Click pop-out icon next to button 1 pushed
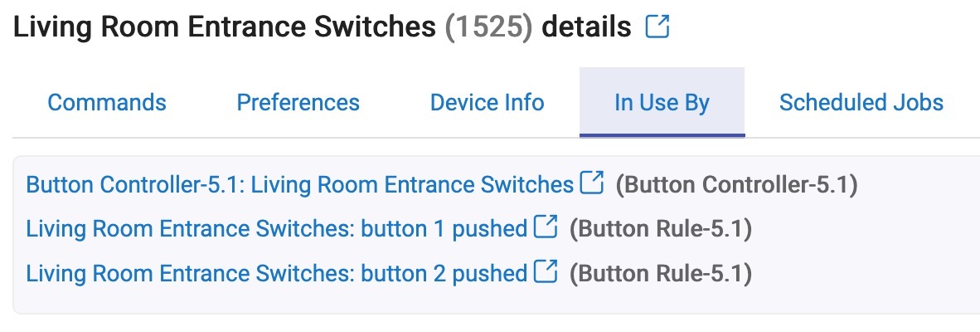 (546, 227)
